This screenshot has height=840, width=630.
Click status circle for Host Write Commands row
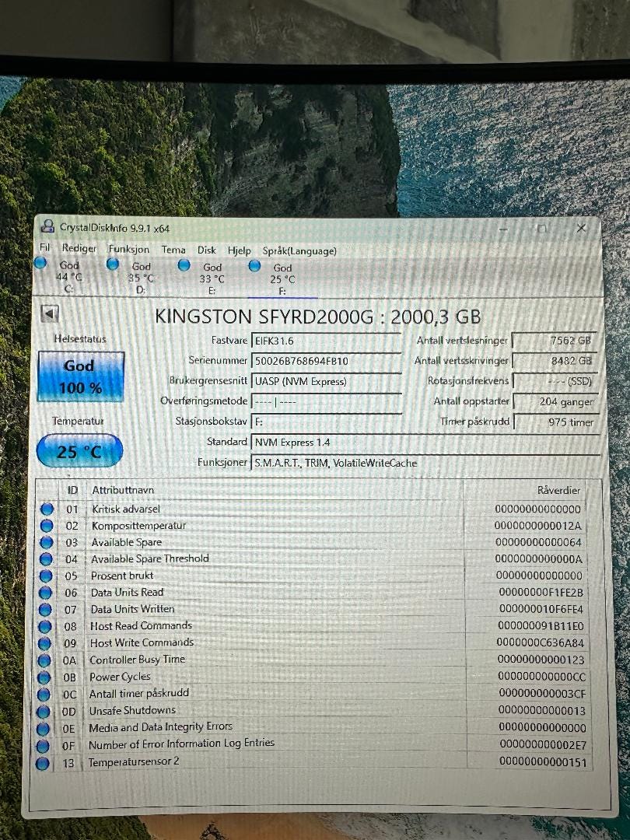point(45,643)
